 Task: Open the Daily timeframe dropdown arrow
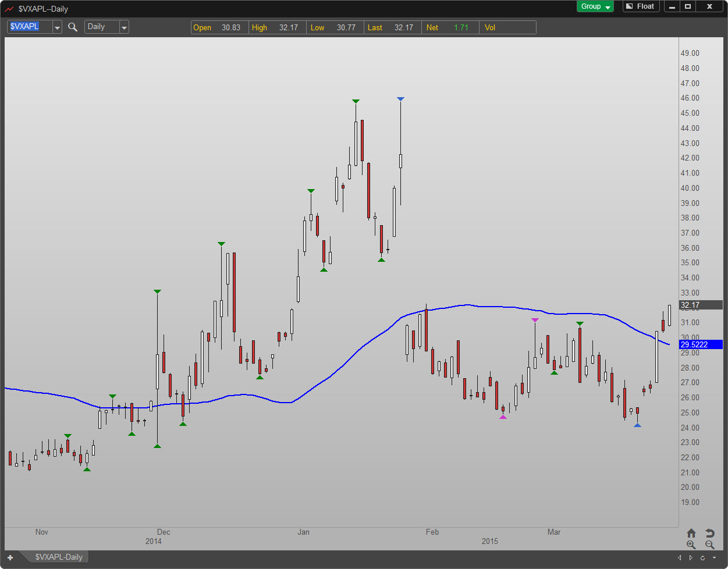(x=124, y=27)
